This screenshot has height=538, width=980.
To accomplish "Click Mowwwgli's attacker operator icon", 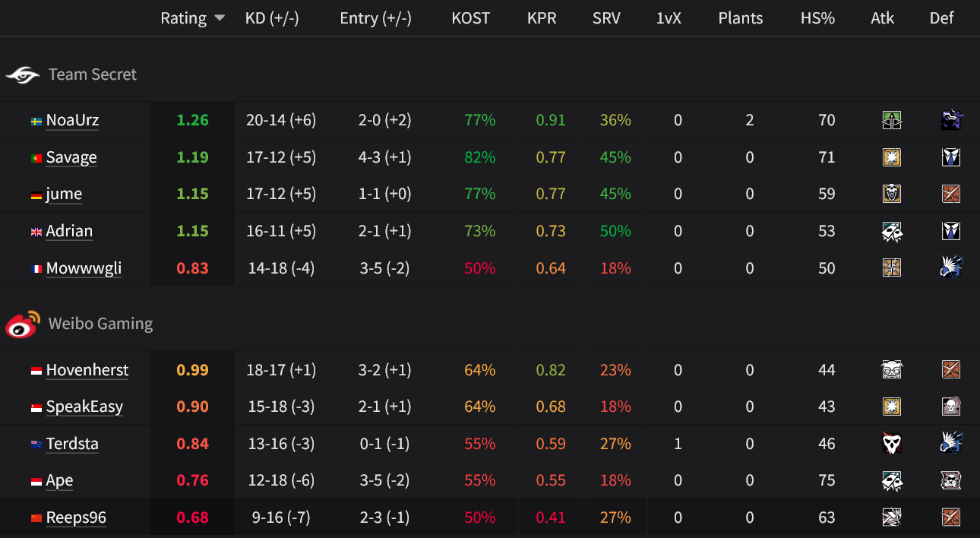I will click(891, 268).
